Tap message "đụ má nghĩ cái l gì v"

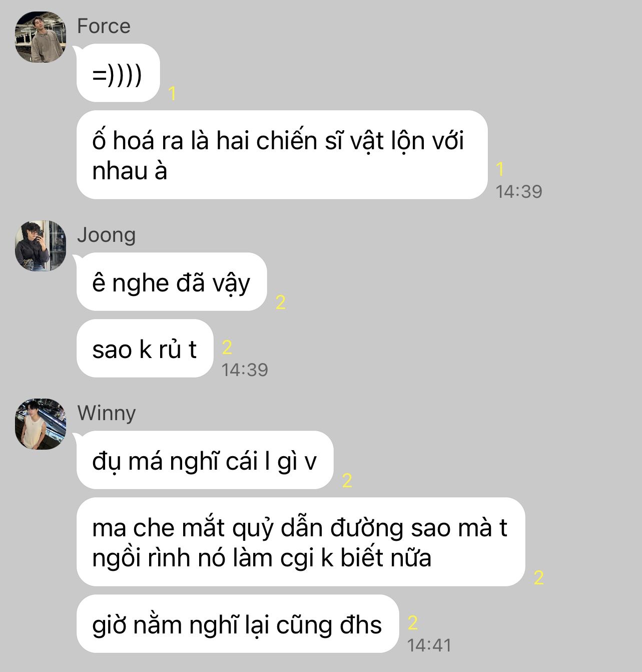[205, 460]
